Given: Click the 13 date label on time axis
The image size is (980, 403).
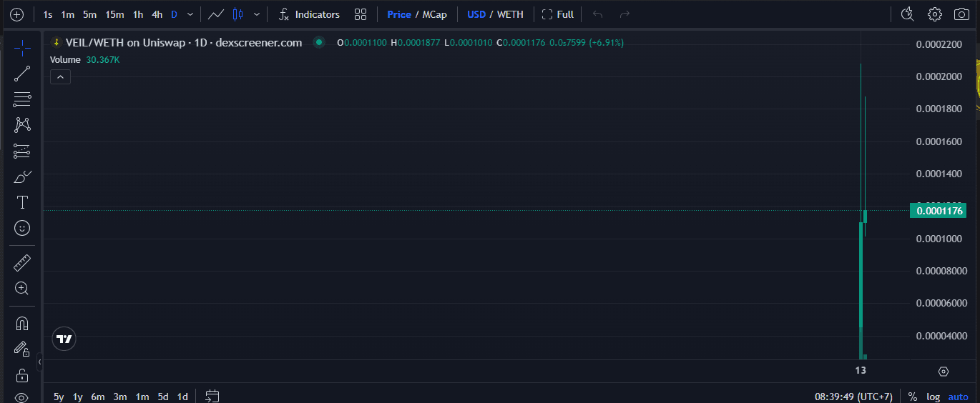Looking at the screenshot, I should tap(861, 370).
